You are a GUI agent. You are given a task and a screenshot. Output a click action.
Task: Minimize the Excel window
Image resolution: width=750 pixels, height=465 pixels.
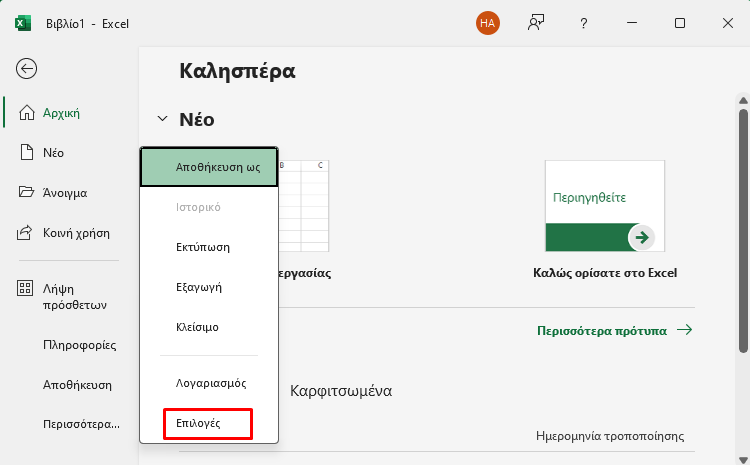coord(632,23)
